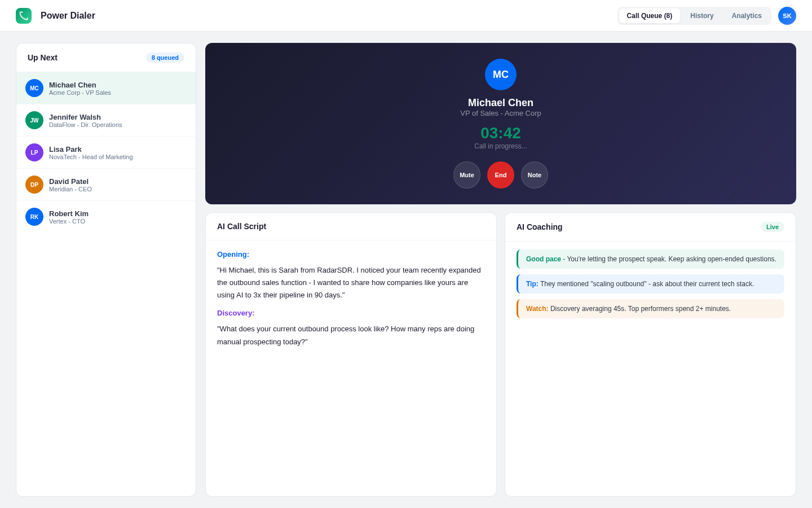
Task: Click the green Power Dialer phone logo
Action: (24, 16)
